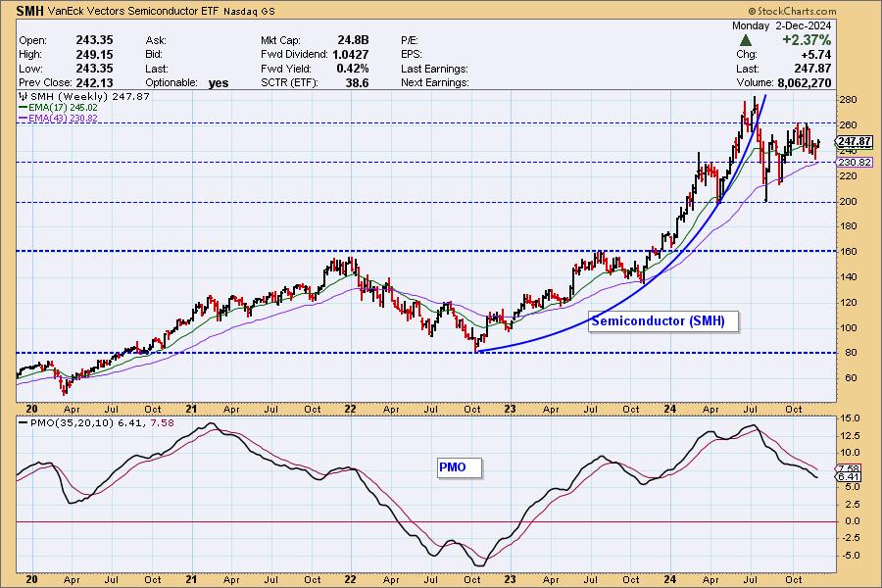This screenshot has height=588, width=882.
Task: Click the StockCharts.com copyright text
Action: tap(792, 11)
